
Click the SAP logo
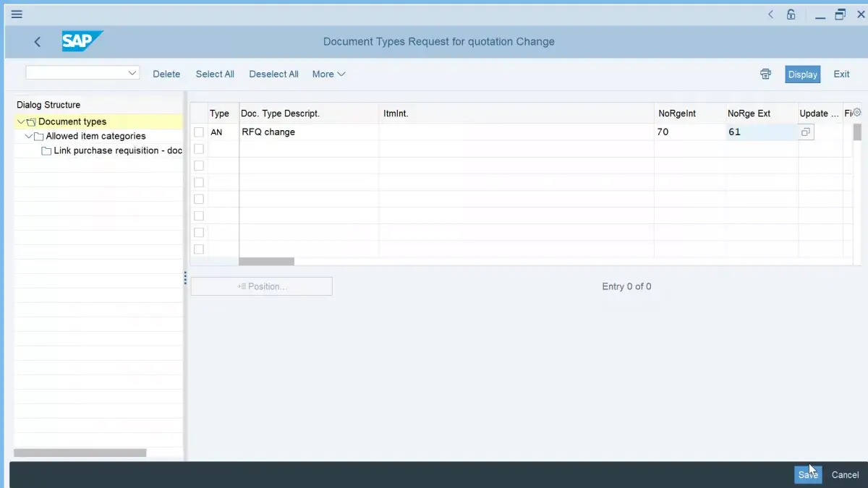[82, 41]
